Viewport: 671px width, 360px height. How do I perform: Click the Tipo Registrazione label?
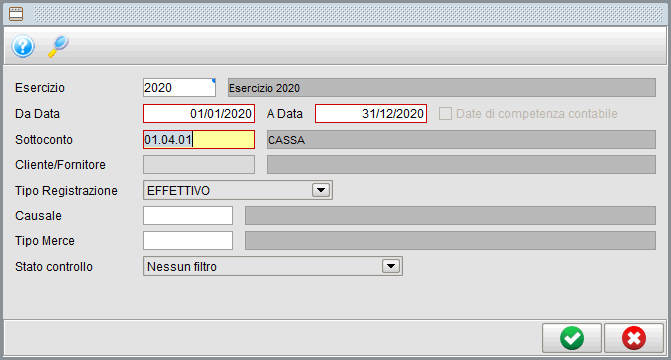coord(66,190)
